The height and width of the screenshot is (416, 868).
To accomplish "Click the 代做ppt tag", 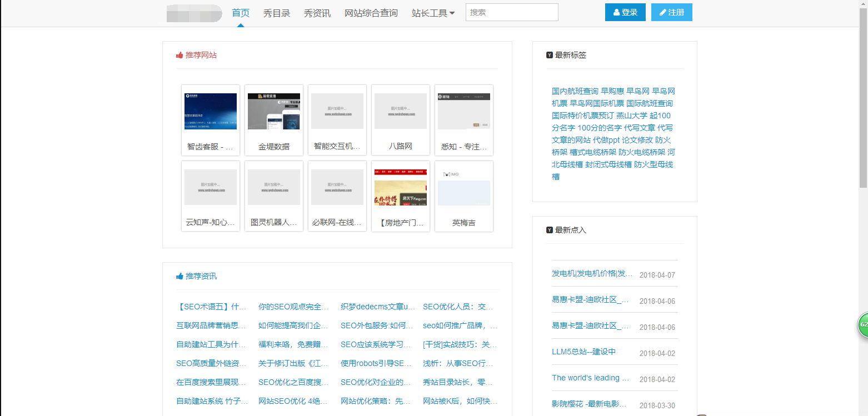I will point(606,140).
